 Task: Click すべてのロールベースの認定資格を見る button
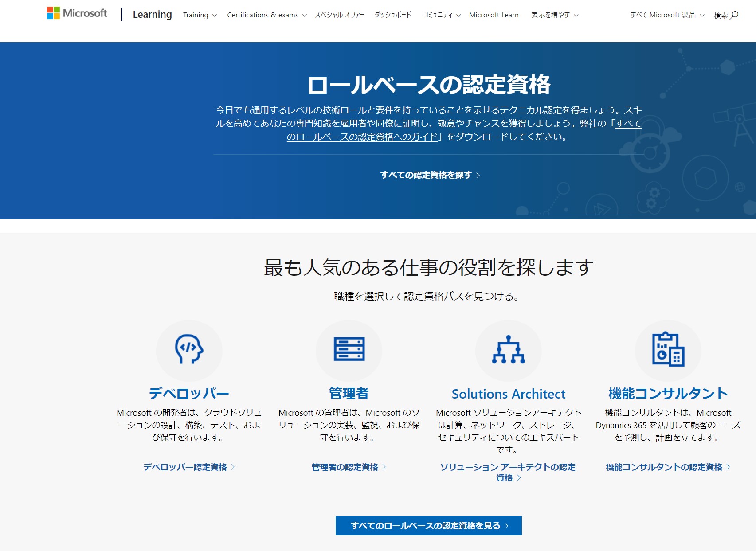pos(429,526)
